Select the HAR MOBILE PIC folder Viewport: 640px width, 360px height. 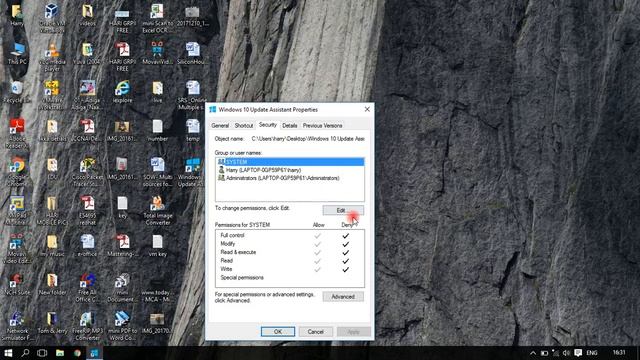[52, 210]
